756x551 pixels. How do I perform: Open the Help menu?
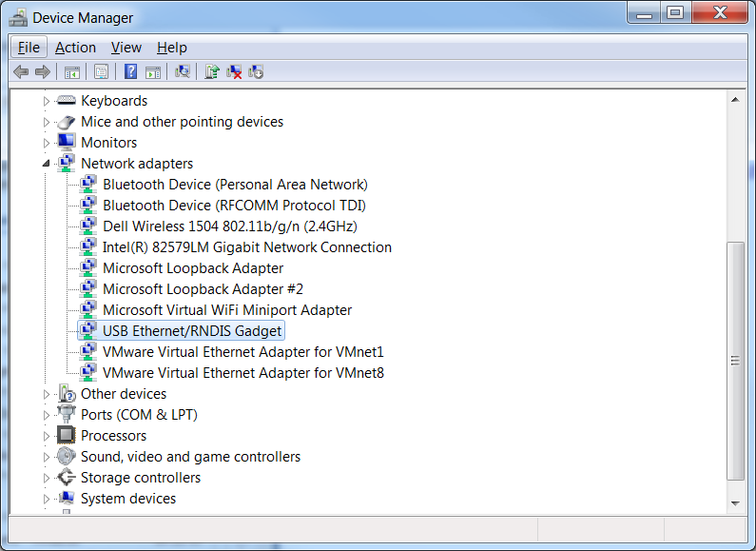tap(171, 48)
